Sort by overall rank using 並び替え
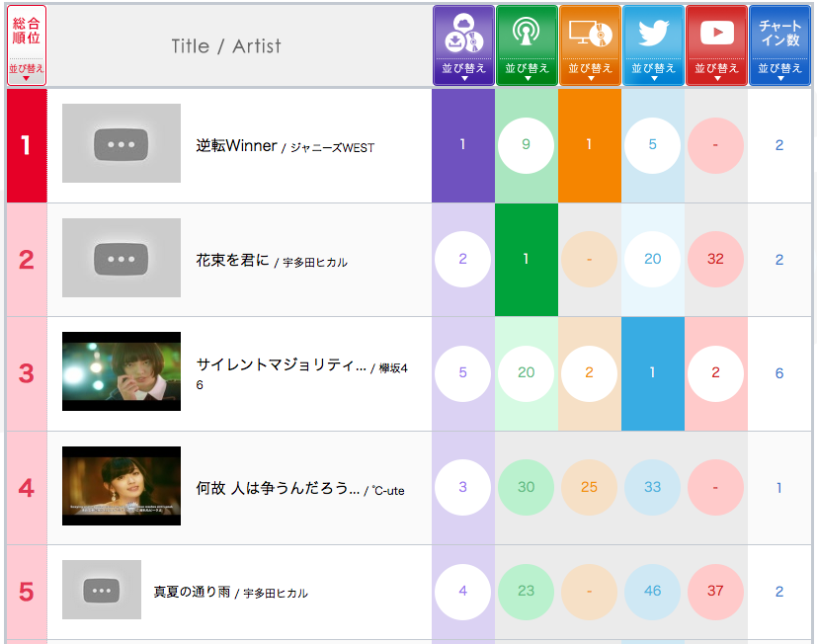This screenshot has height=644, width=817. (x=27, y=71)
